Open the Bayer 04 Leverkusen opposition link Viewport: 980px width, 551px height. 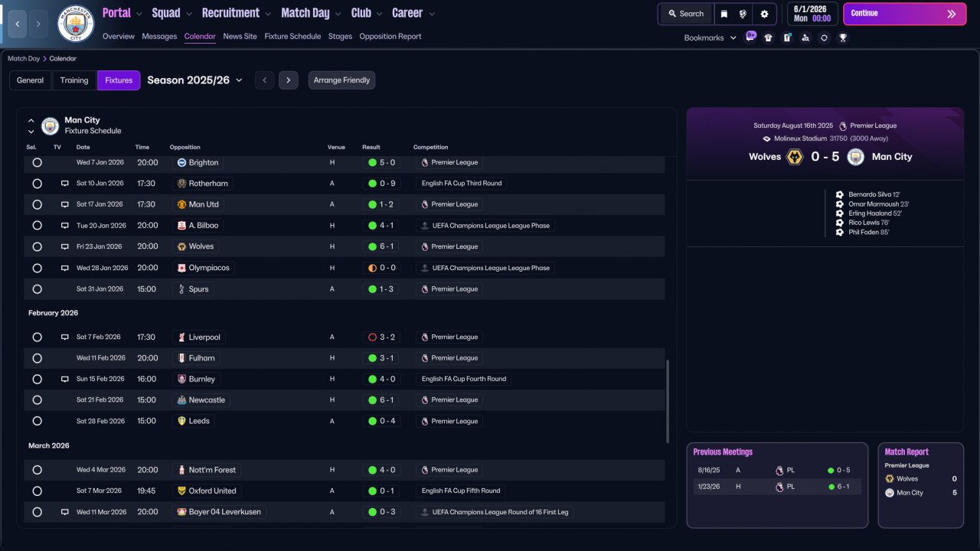219,512
